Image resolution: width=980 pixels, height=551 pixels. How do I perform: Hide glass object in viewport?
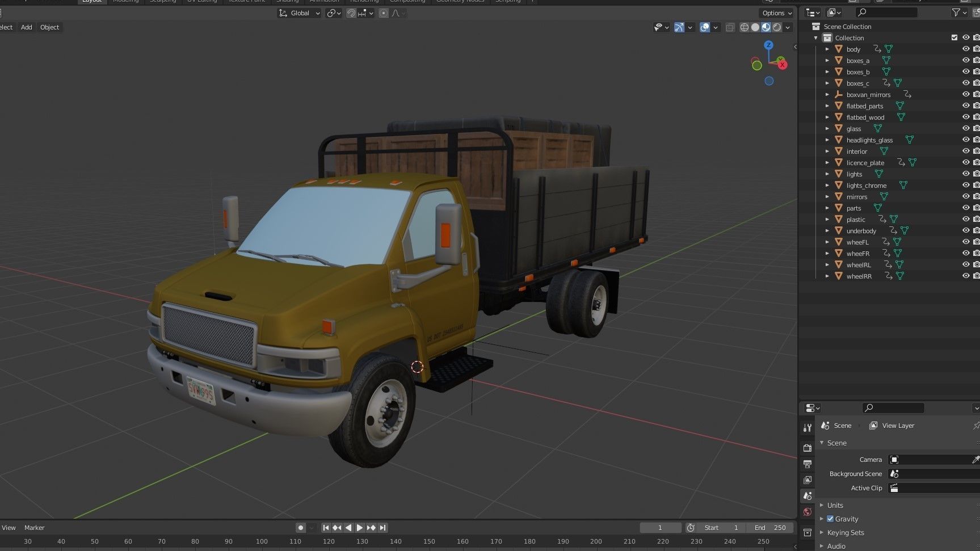pos(966,129)
